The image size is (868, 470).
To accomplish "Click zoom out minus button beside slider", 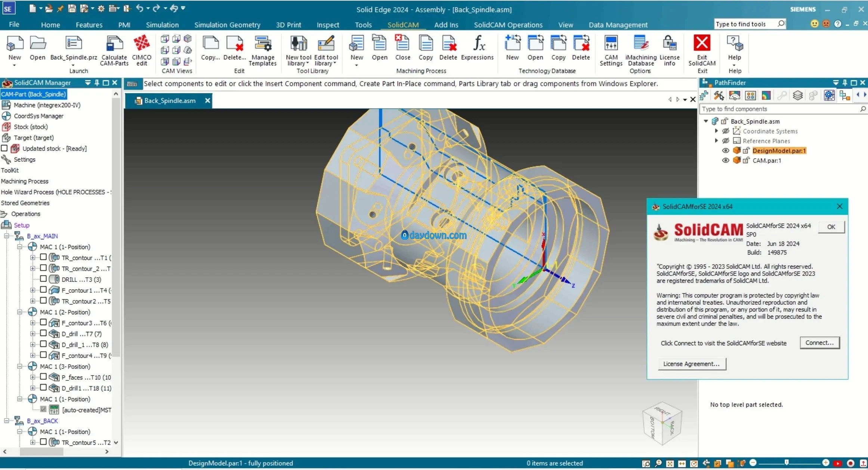I will [753, 463].
